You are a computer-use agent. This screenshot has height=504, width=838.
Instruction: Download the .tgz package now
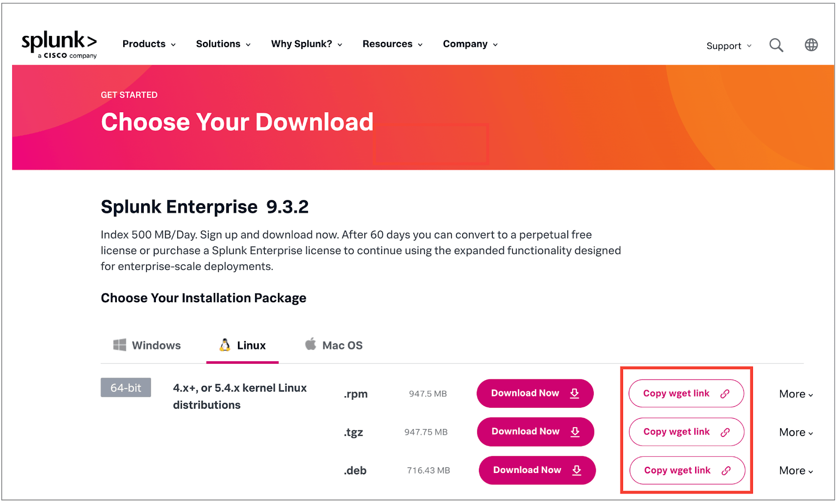tap(535, 432)
